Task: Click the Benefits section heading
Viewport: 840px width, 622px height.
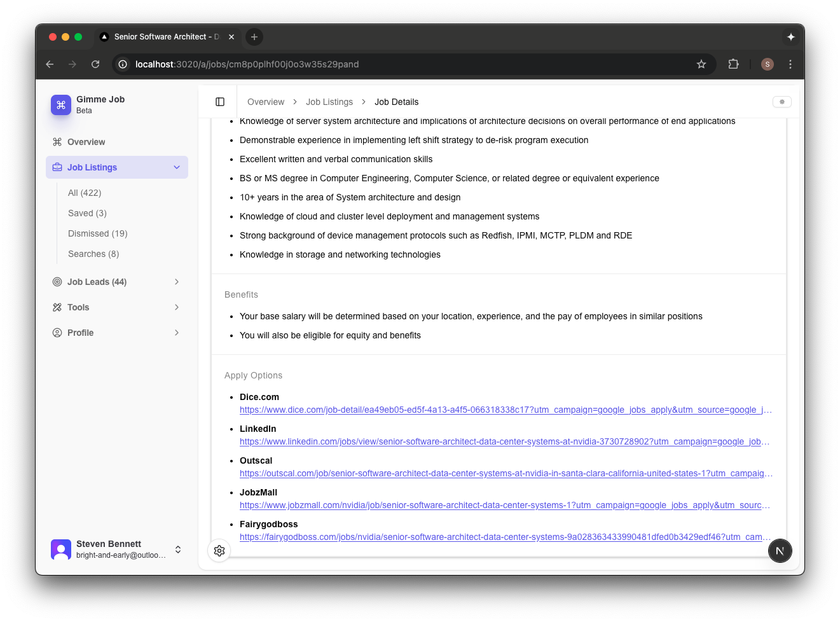Action: (241, 294)
